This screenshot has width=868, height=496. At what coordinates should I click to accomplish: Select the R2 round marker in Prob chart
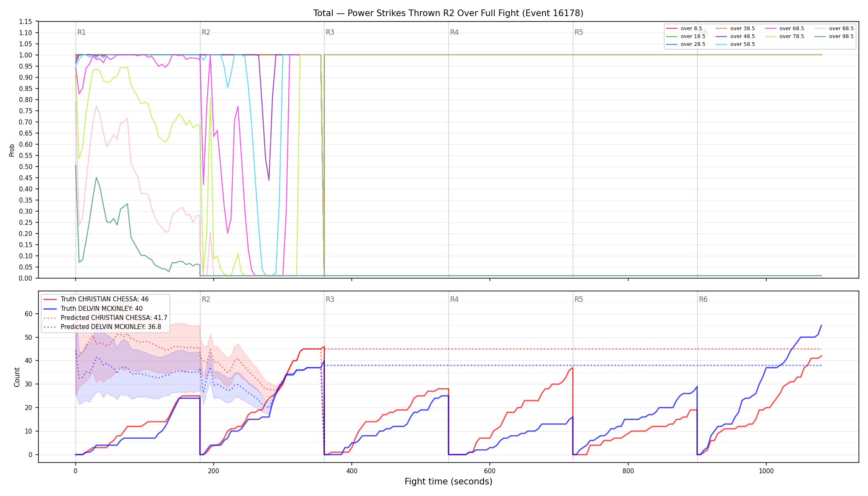(206, 32)
